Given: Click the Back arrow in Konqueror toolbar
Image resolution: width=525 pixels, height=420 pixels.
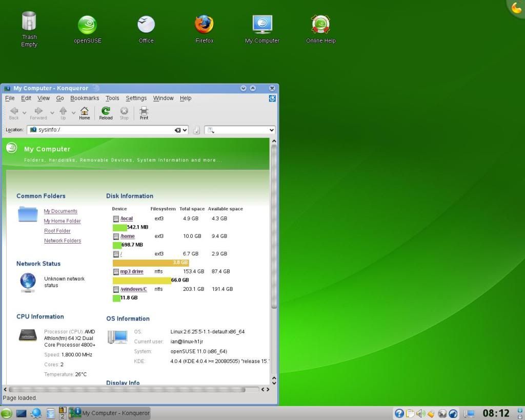Looking at the screenshot, I should pos(14,113).
